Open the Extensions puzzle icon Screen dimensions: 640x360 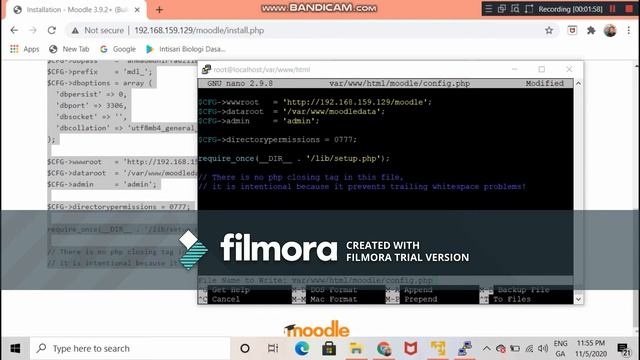click(x=591, y=30)
